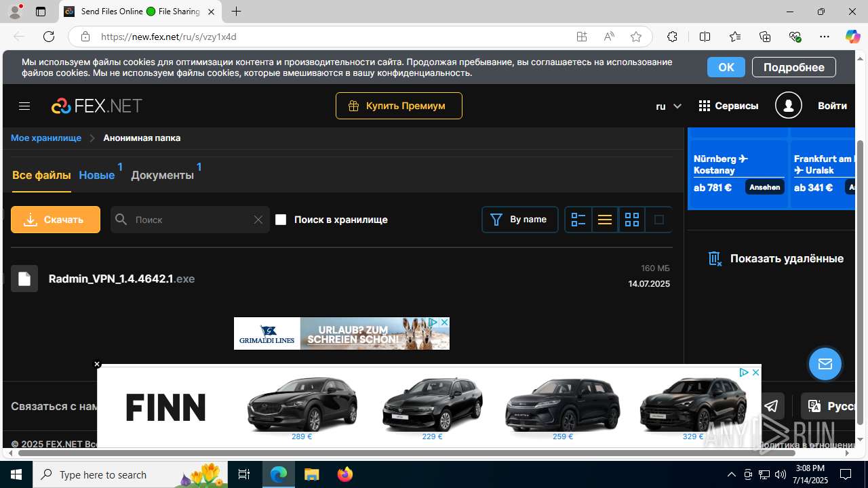Click the Radmin_VPN file icon
Screen dimensions: 868x488
24,279
